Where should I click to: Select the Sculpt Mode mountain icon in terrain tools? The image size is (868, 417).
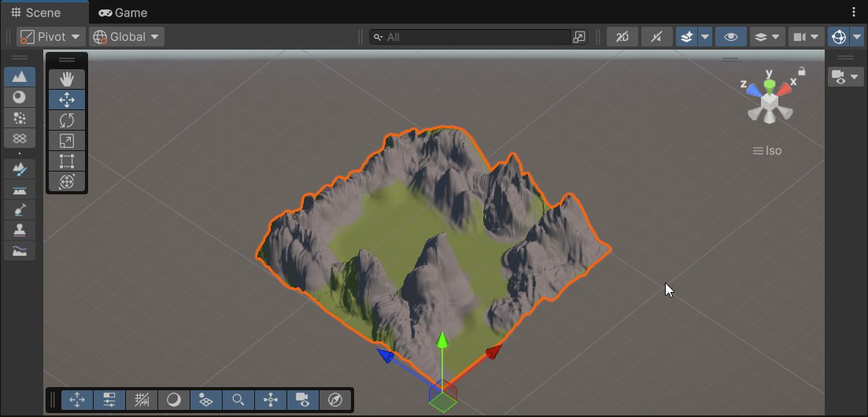(x=20, y=77)
